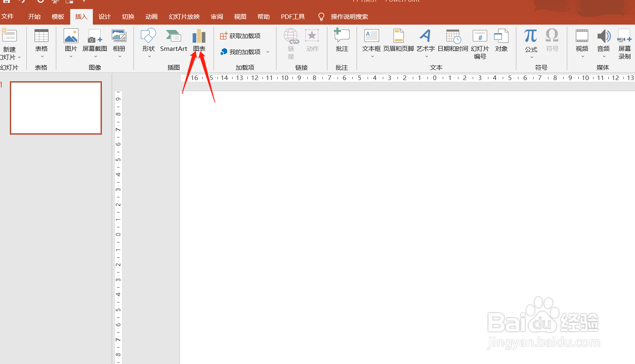Switch to the Transitions (切换) tab
This screenshot has height=364, width=635.
tap(128, 17)
